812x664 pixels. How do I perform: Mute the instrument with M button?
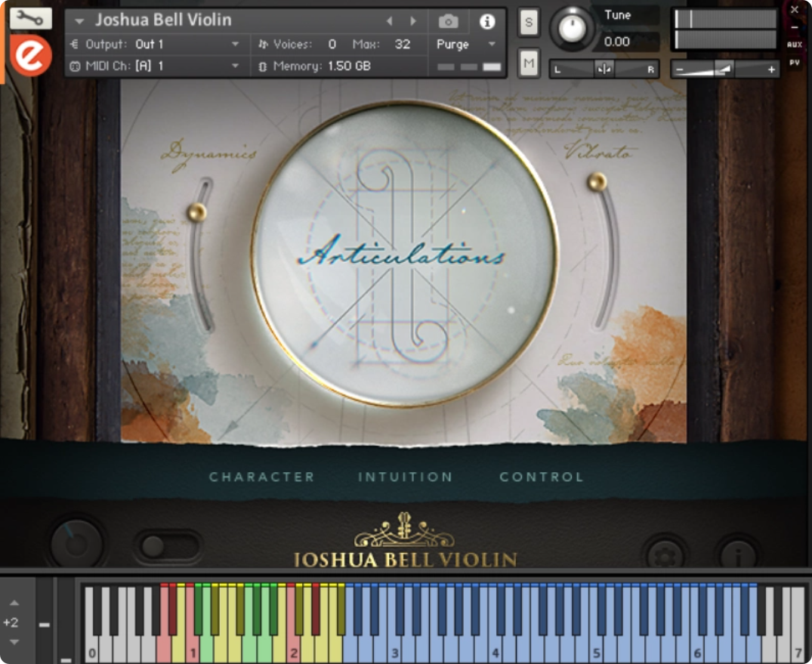(x=529, y=63)
